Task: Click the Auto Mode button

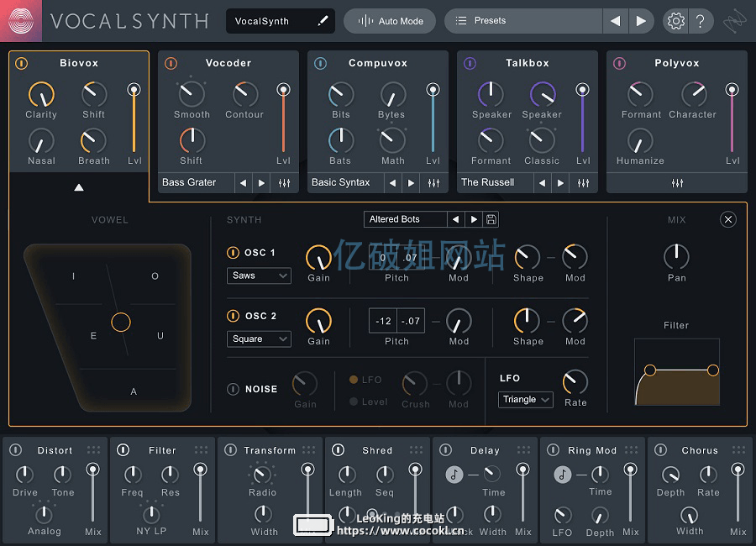Action: pyautogui.click(x=390, y=21)
